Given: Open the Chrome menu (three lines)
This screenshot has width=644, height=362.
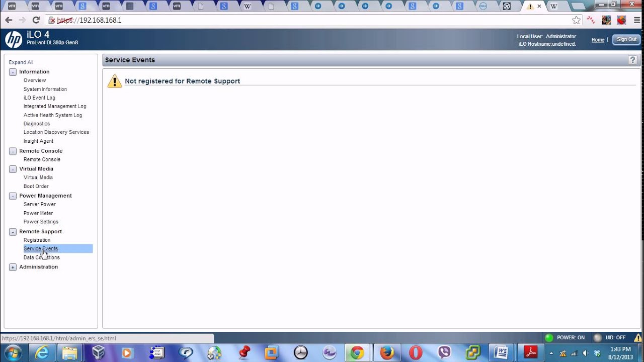Looking at the screenshot, I should pyautogui.click(x=636, y=20).
